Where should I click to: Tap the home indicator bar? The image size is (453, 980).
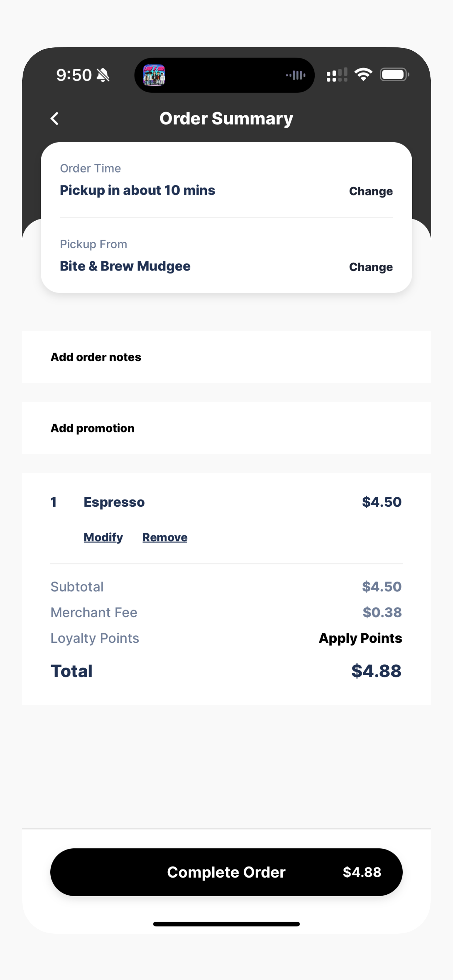click(x=226, y=924)
